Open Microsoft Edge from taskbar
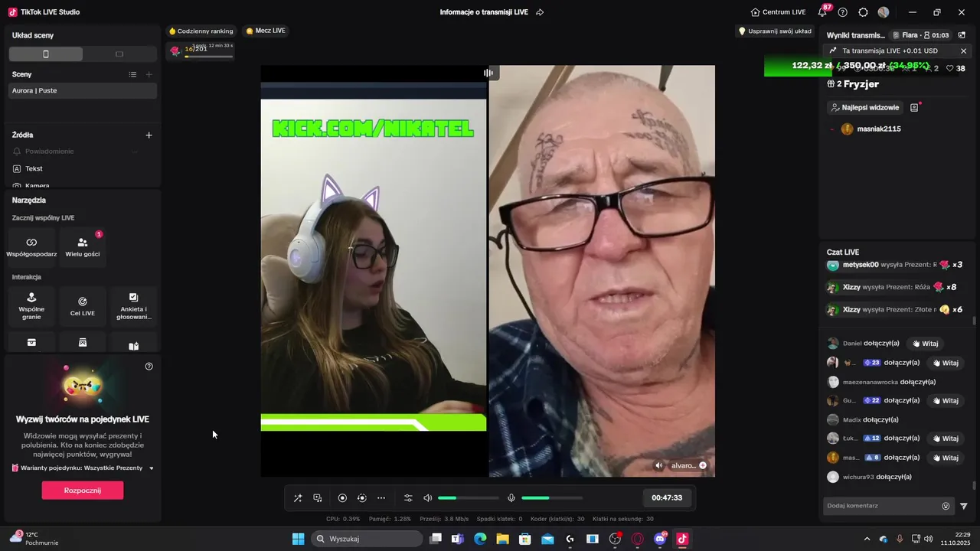Viewport: 980px width, 551px height. 480,539
